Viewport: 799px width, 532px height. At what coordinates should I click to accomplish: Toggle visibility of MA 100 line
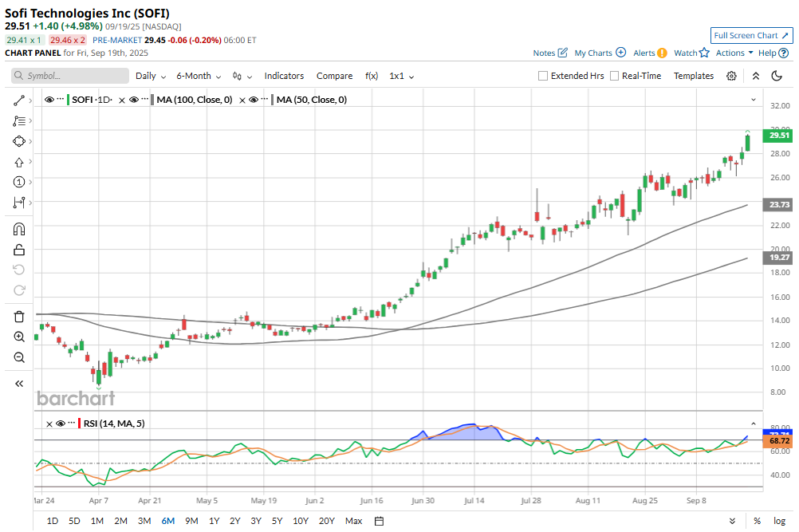point(134,100)
